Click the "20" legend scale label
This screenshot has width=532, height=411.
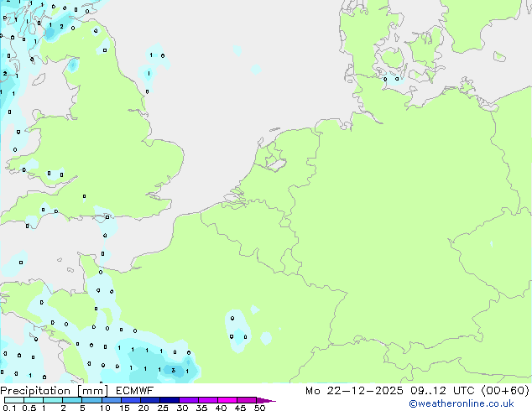143,408
